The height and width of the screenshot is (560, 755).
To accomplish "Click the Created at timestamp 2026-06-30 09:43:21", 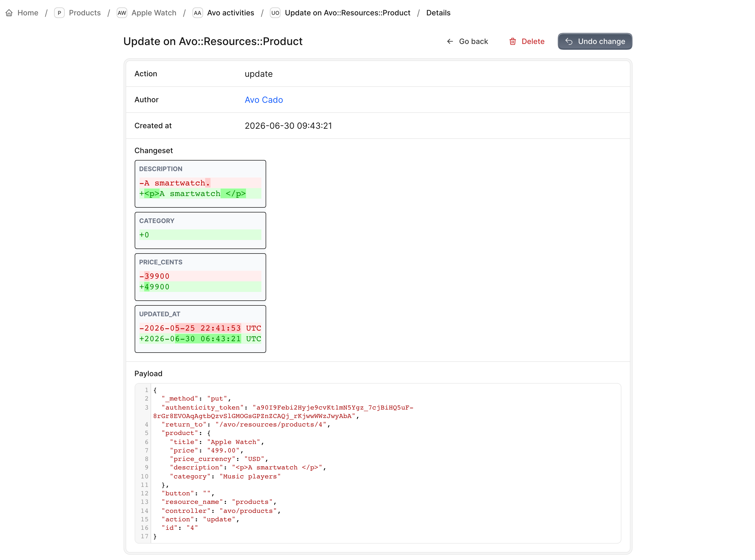I will point(288,126).
